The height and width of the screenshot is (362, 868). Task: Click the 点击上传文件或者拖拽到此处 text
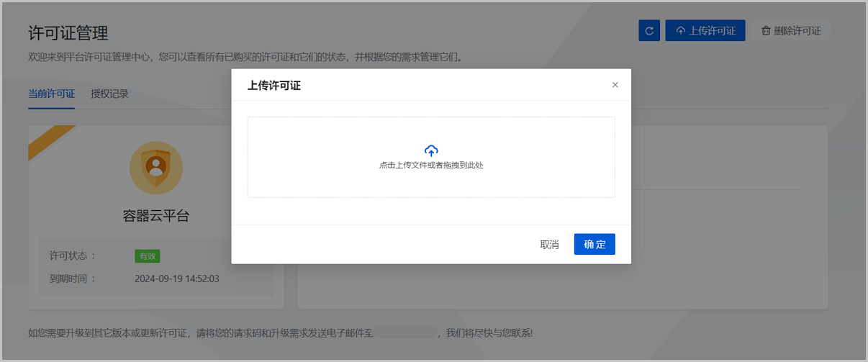(431, 166)
